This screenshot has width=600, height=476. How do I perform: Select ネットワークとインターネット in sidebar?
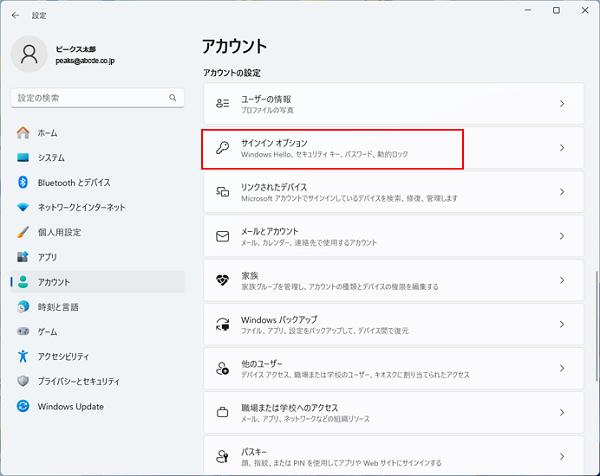[81, 207]
